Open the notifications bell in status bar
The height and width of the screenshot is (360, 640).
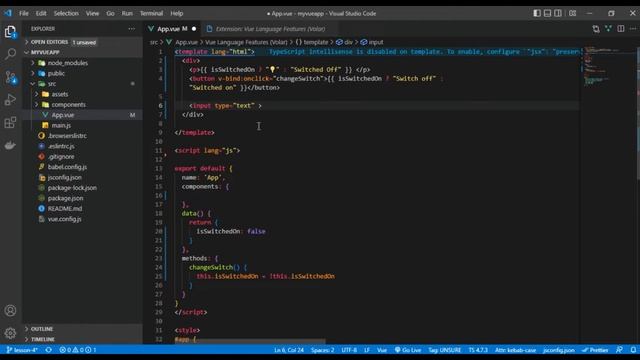point(633,350)
